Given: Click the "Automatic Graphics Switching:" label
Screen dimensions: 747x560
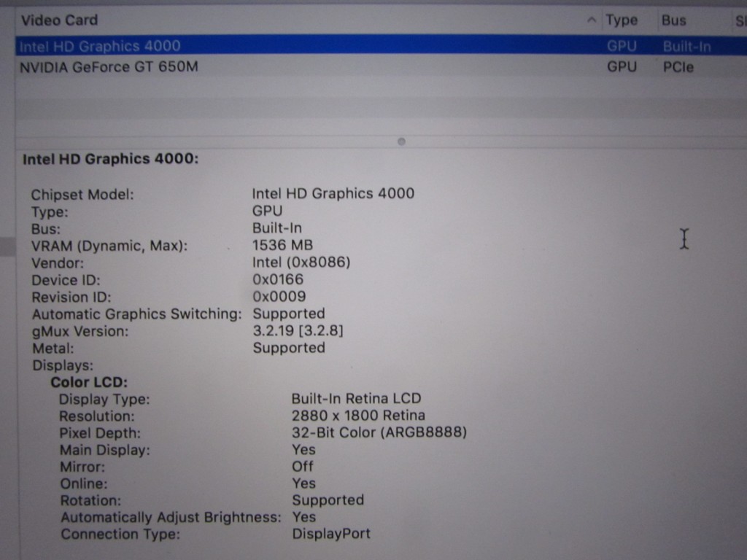Looking at the screenshot, I should (x=136, y=314).
